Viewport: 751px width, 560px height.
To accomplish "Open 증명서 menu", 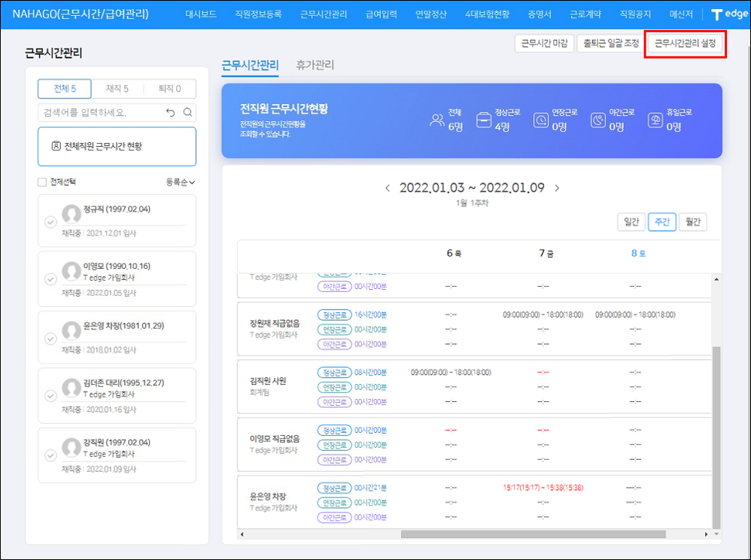I will 540,14.
